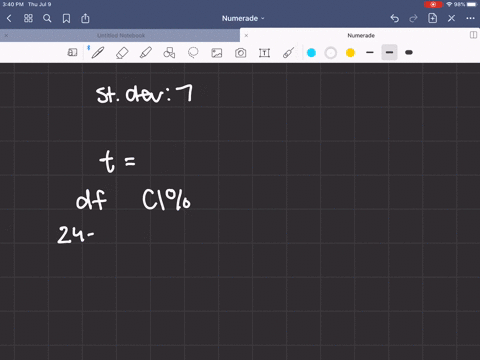Select the thinnest stroke width
The height and width of the screenshot is (360, 480).
(x=370, y=52)
